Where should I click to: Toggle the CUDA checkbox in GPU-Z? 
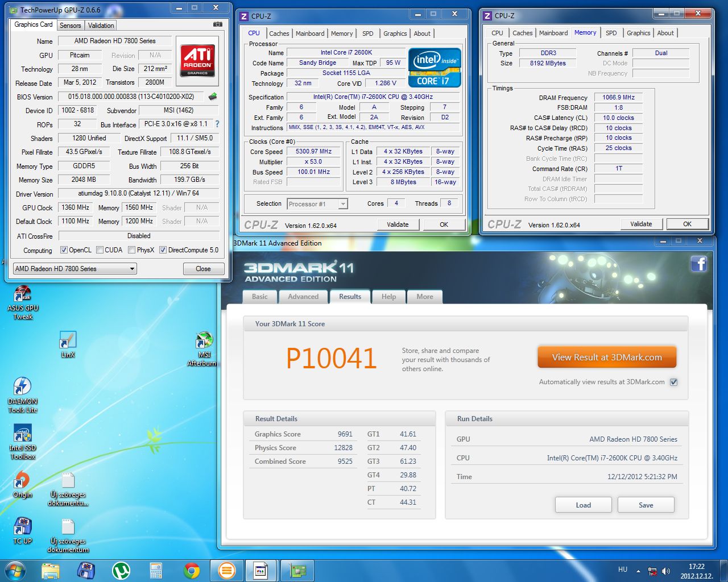tap(100, 250)
